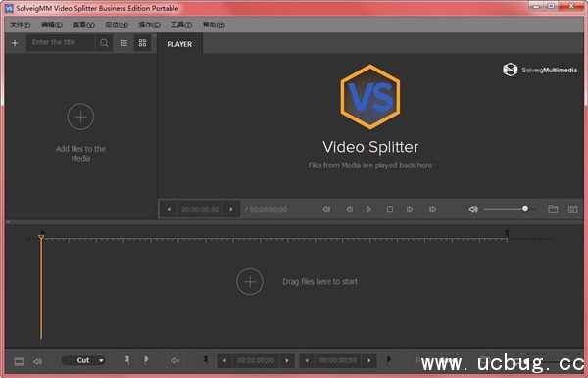
Task: Open the 操作(C) menu
Action: coord(149,24)
